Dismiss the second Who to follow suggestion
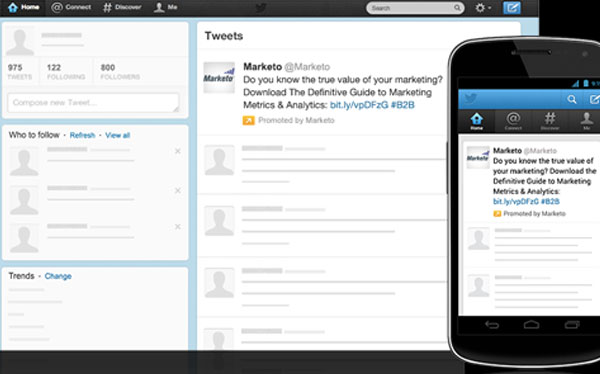The height and width of the screenshot is (374, 600). coord(178,191)
